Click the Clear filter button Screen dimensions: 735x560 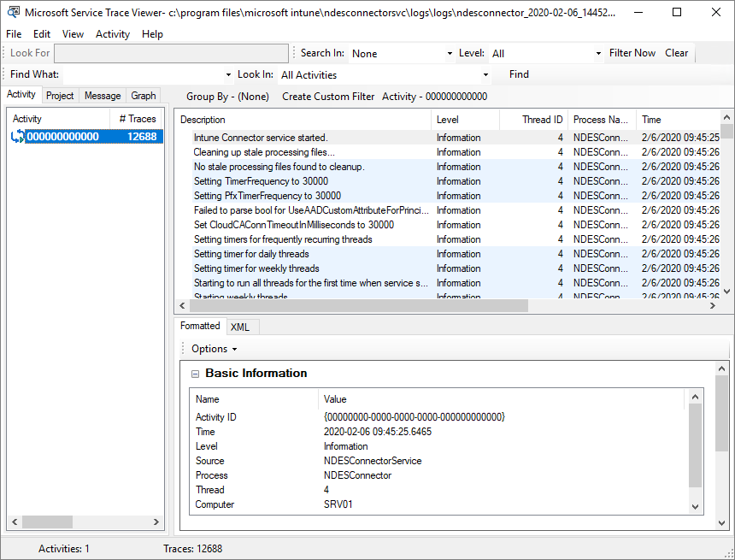click(676, 53)
